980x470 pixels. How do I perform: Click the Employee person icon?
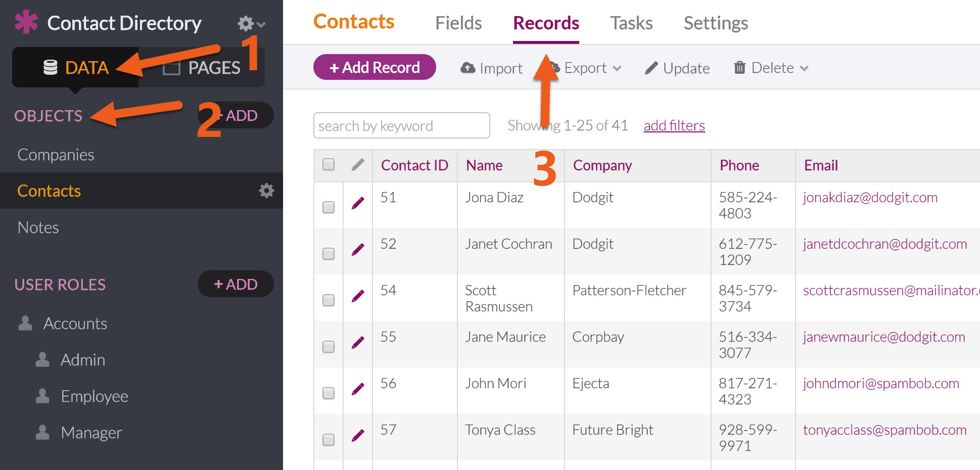point(42,396)
